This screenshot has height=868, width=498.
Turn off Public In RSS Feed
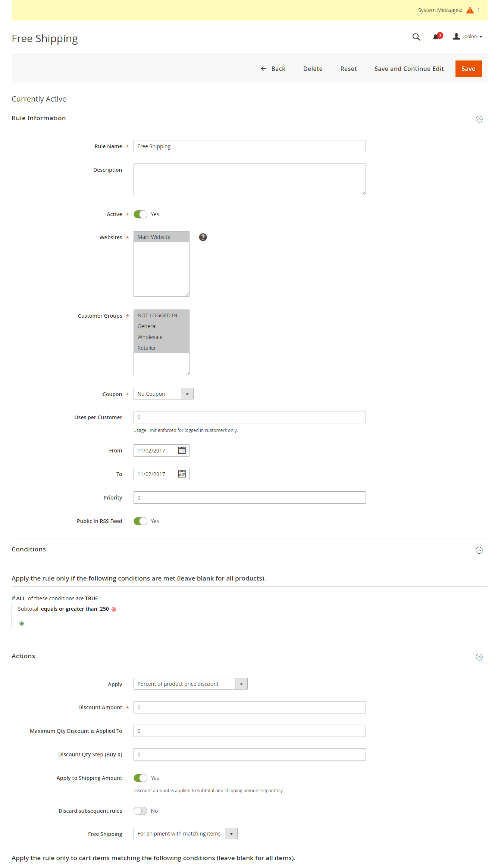point(140,521)
